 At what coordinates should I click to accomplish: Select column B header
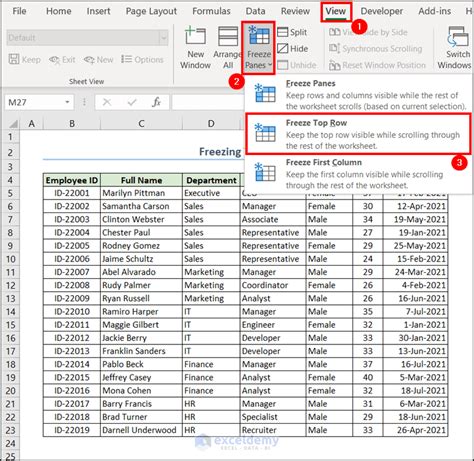(72, 124)
